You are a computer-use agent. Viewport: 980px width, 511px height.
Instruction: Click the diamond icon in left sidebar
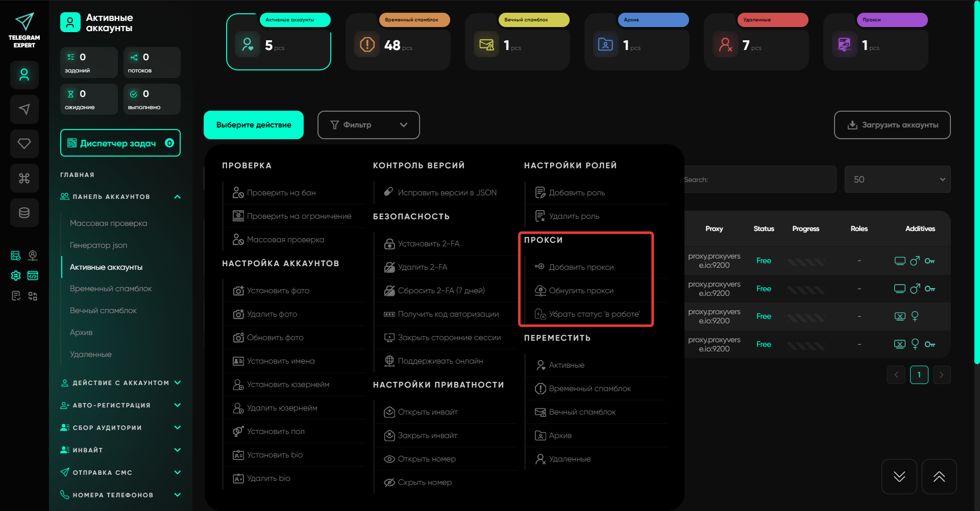coord(24,143)
